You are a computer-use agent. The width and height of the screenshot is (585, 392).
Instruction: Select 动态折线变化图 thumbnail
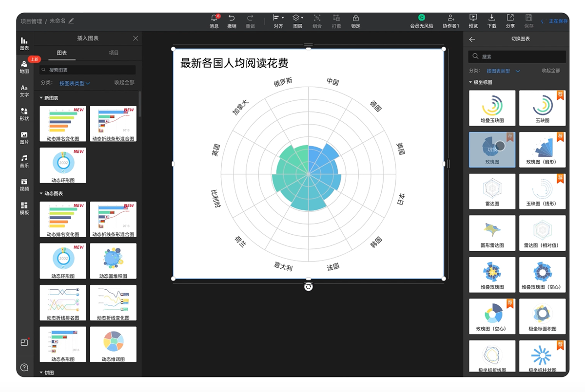click(x=113, y=303)
